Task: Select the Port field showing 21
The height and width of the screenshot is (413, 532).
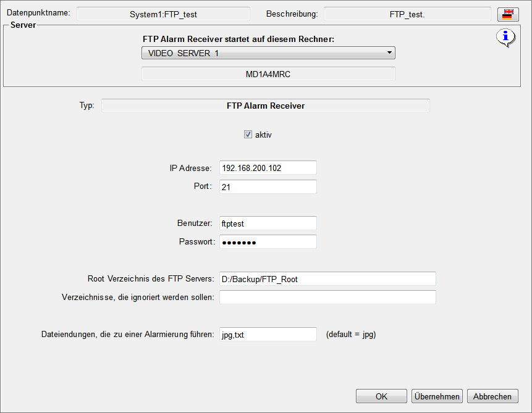Action: tap(268, 187)
